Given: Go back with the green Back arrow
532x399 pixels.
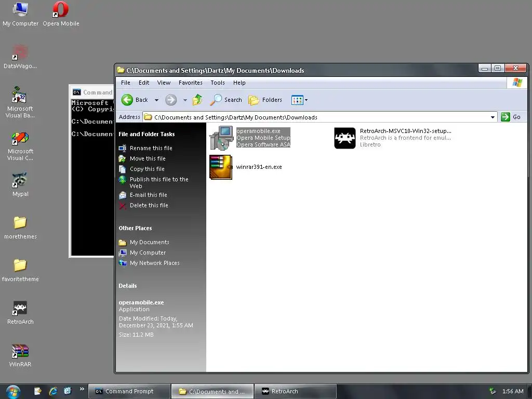Looking at the screenshot, I should pos(127,100).
